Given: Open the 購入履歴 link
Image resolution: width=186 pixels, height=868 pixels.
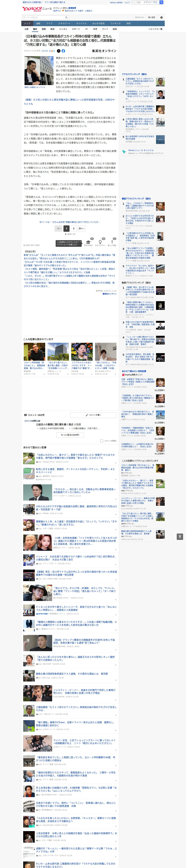Looking at the screenshot, I should pos(152,17).
